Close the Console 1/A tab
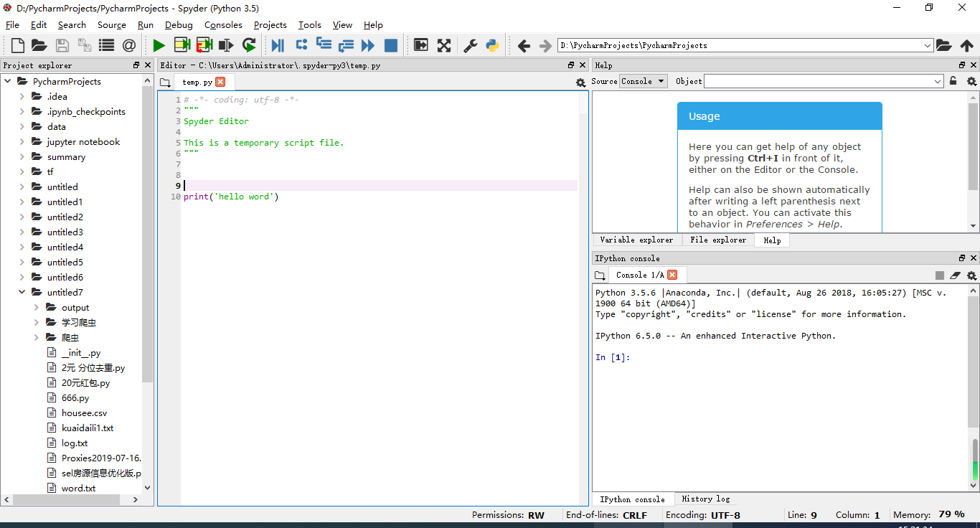 click(x=672, y=275)
